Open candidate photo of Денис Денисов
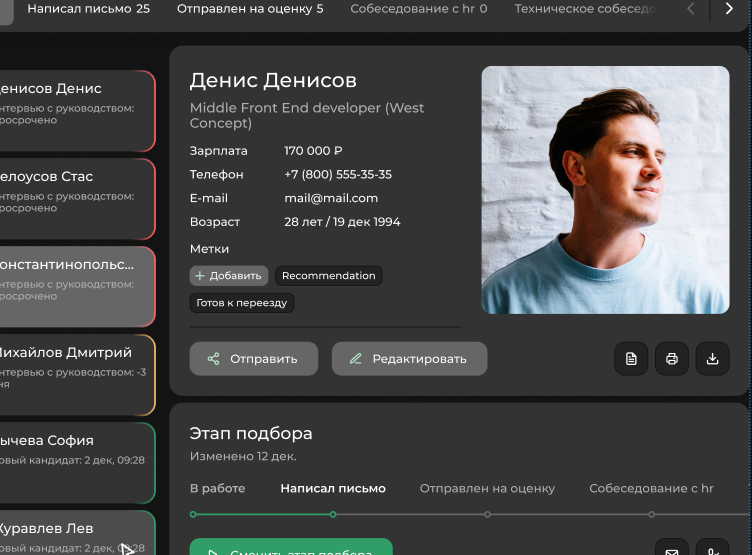Image resolution: width=752 pixels, height=555 pixels. [605, 190]
